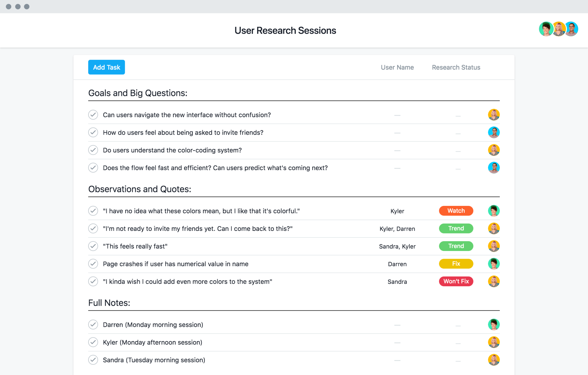Click the 'Research Status' column header
This screenshot has height=375, width=588.
pyautogui.click(x=456, y=67)
